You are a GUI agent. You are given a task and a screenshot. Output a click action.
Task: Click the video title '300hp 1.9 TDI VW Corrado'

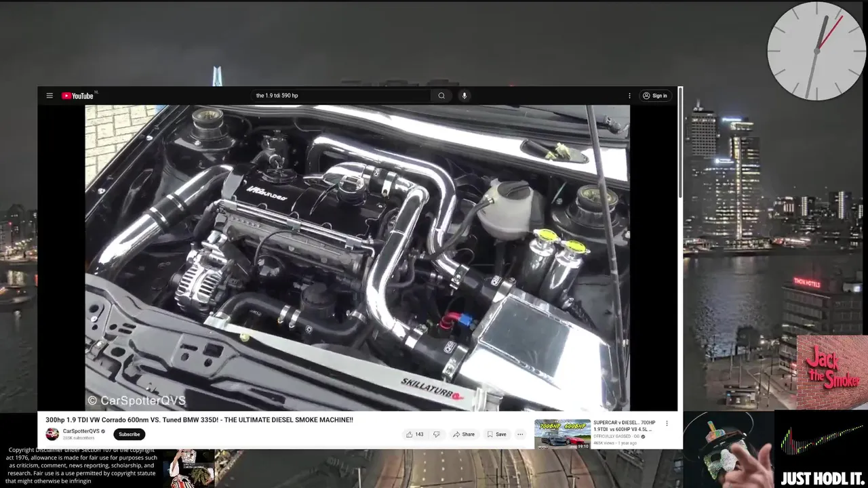pos(199,420)
